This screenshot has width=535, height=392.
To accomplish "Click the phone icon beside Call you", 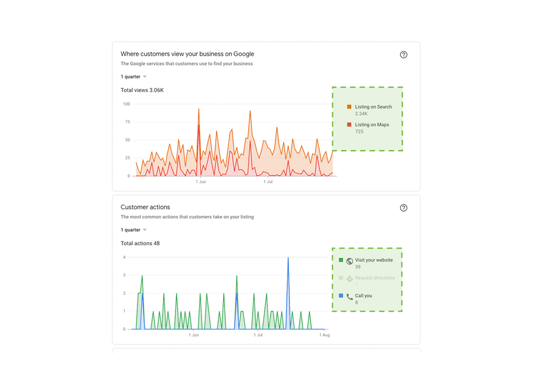I will [350, 295].
